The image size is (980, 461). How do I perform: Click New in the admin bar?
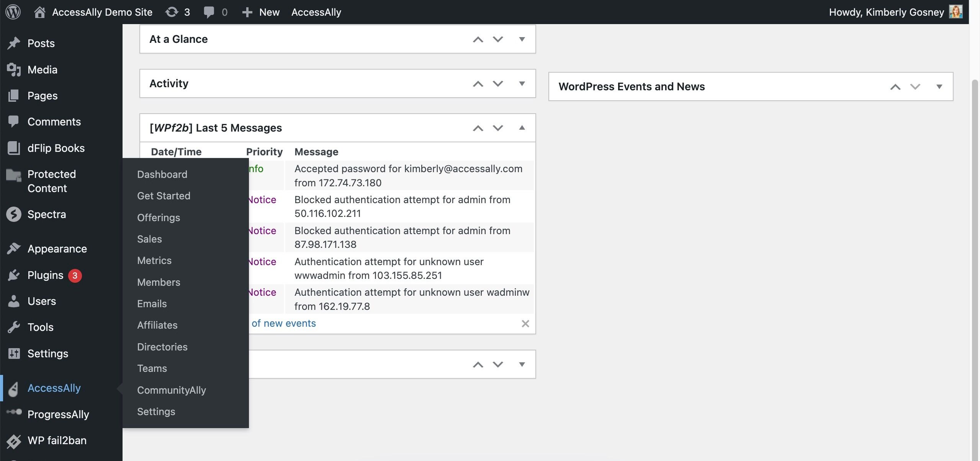269,12
